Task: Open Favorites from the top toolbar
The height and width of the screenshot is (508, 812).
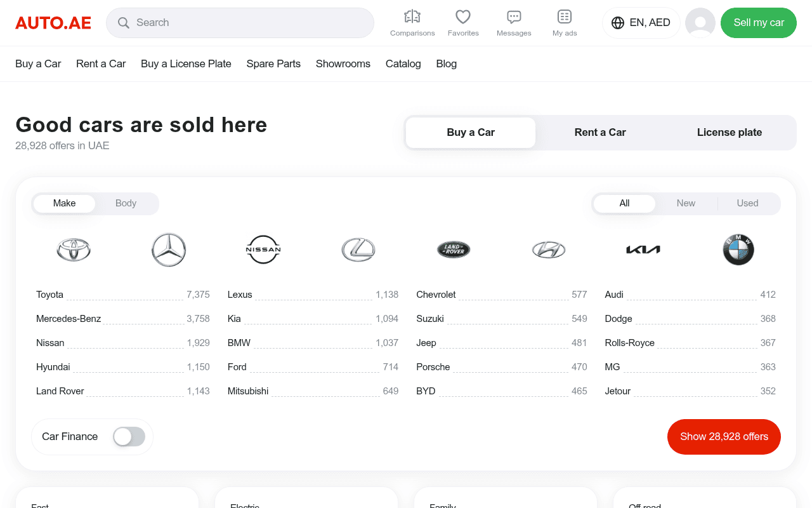Action: 463,22
